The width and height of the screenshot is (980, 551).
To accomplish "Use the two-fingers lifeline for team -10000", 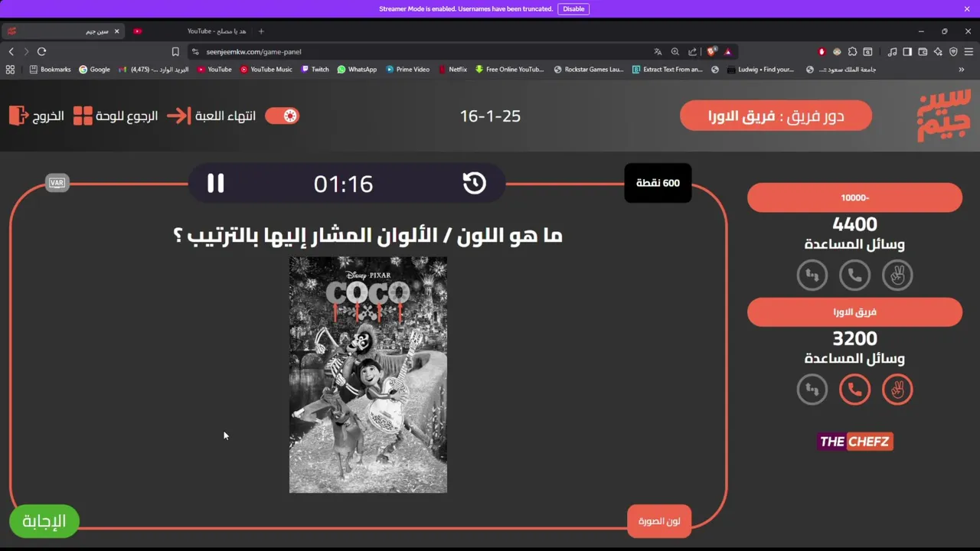I will pos(897,275).
